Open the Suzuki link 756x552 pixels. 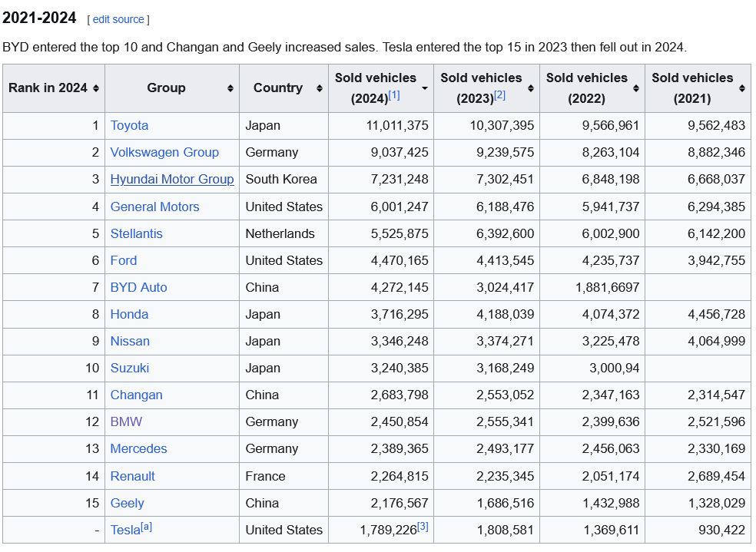[x=130, y=369]
